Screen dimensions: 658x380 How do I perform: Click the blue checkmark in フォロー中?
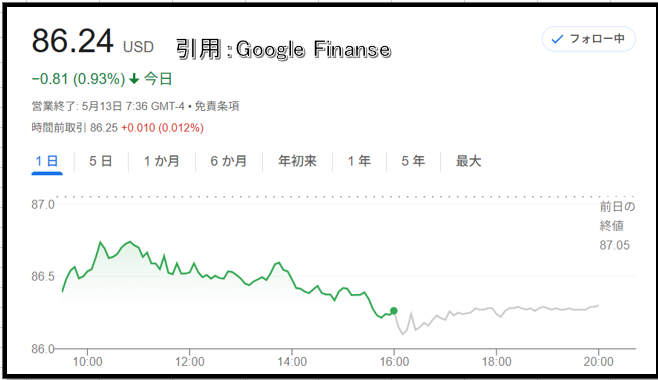(557, 39)
